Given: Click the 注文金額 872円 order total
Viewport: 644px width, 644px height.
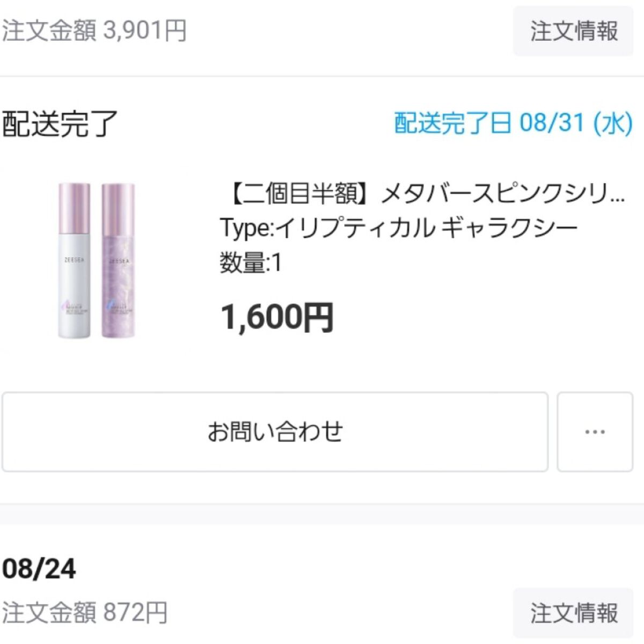Looking at the screenshot, I should [84, 613].
